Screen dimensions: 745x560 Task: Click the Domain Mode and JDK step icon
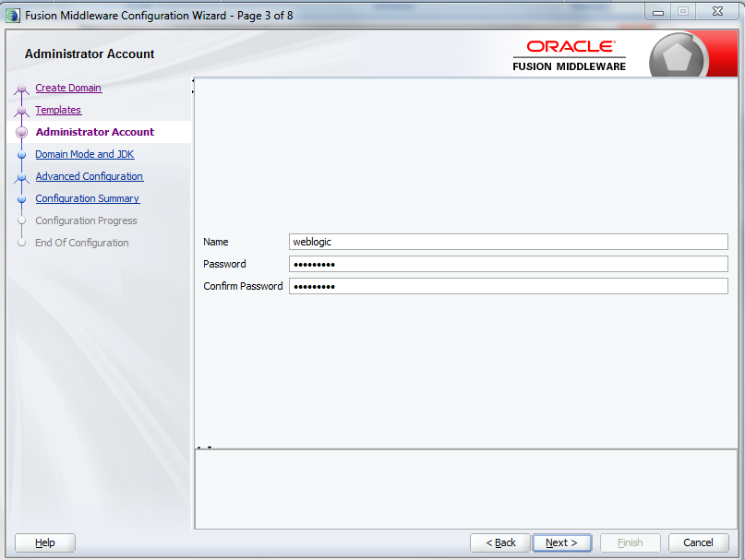pos(21,154)
